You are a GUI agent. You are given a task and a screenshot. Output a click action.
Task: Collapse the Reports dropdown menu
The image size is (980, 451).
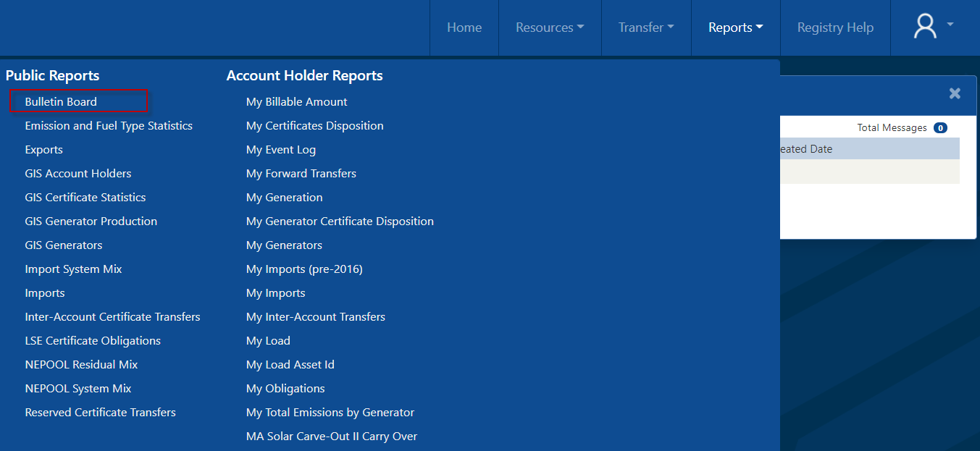tap(735, 28)
